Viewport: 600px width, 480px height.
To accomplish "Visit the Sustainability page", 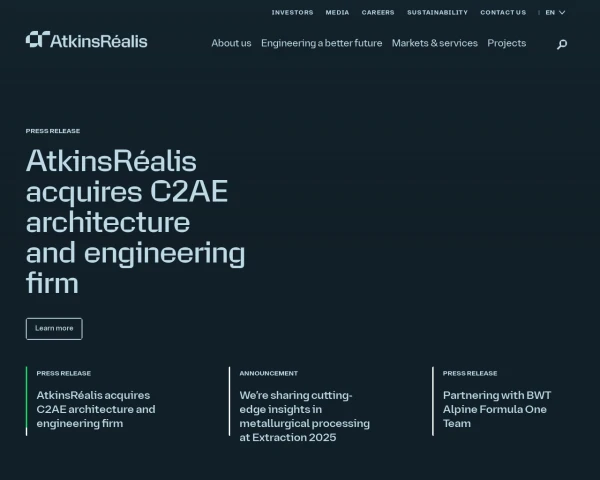I will click(x=437, y=13).
